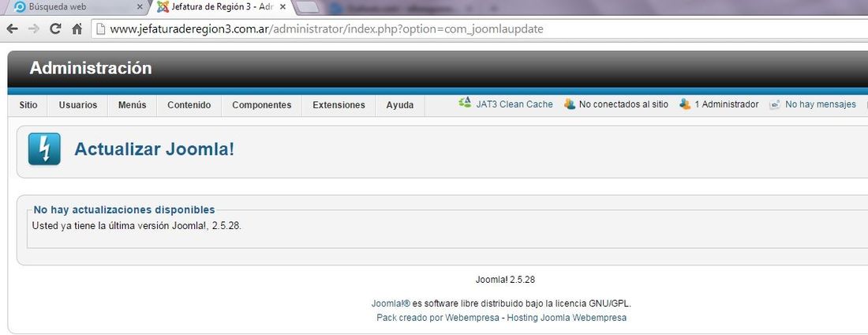This screenshot has width=868, height=335.
Task: Click the browser forward arrow
Action: tap(34, 29)
